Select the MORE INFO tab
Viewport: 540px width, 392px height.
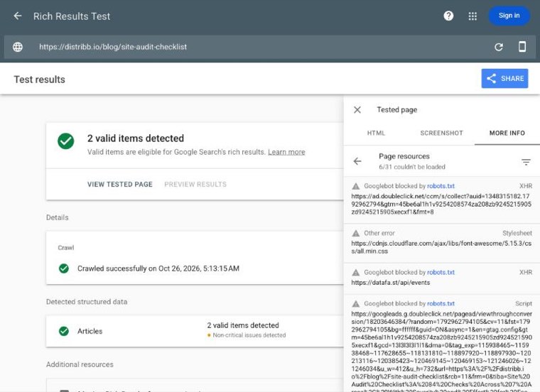click(x=507, y=134)
